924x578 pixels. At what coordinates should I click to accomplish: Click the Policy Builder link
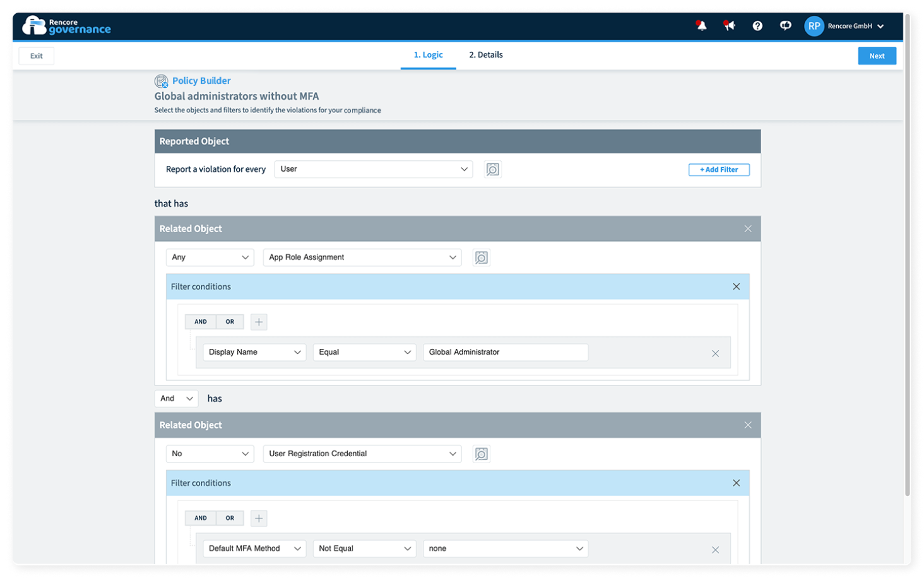point(201,81)
